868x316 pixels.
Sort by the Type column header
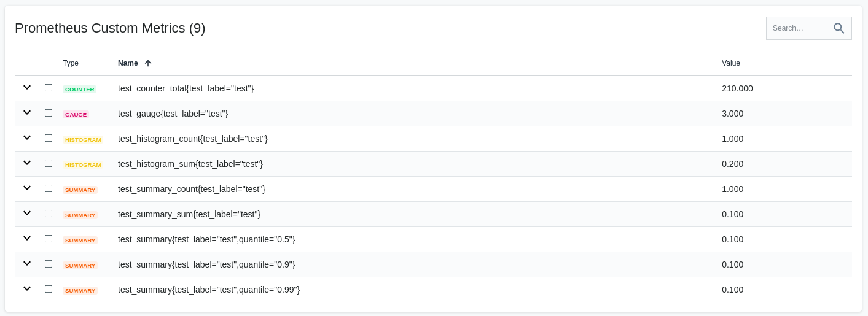tap(71, 63)
